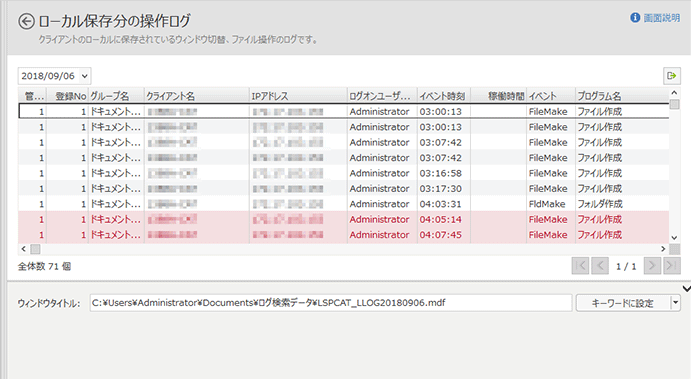
Task: Open the 画面説明 help link
Action: click(x=661, y=18)
